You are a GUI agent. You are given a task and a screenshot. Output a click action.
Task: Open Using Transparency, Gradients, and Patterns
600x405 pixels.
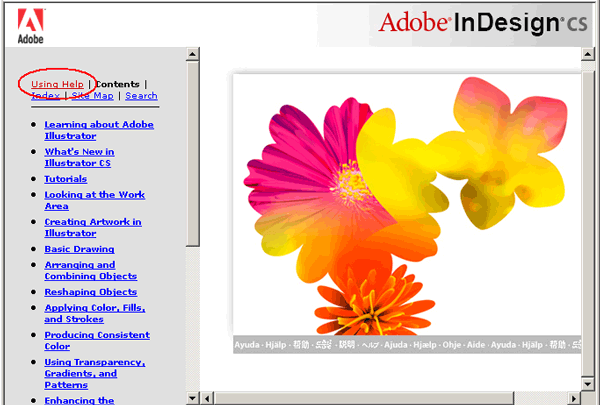pos(95,373)
